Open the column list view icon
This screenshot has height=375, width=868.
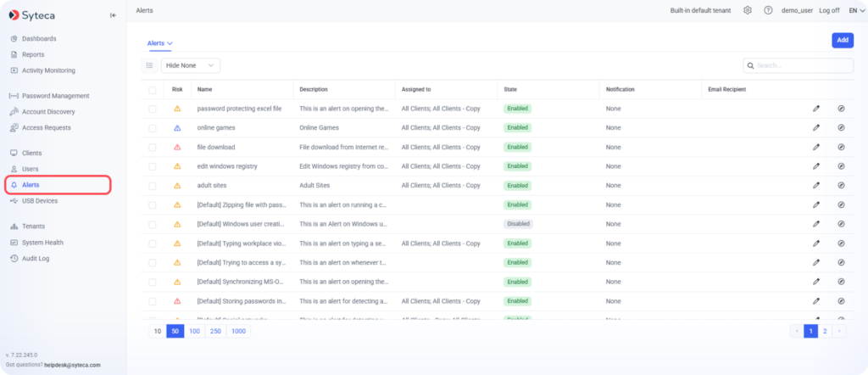(149, 65)
